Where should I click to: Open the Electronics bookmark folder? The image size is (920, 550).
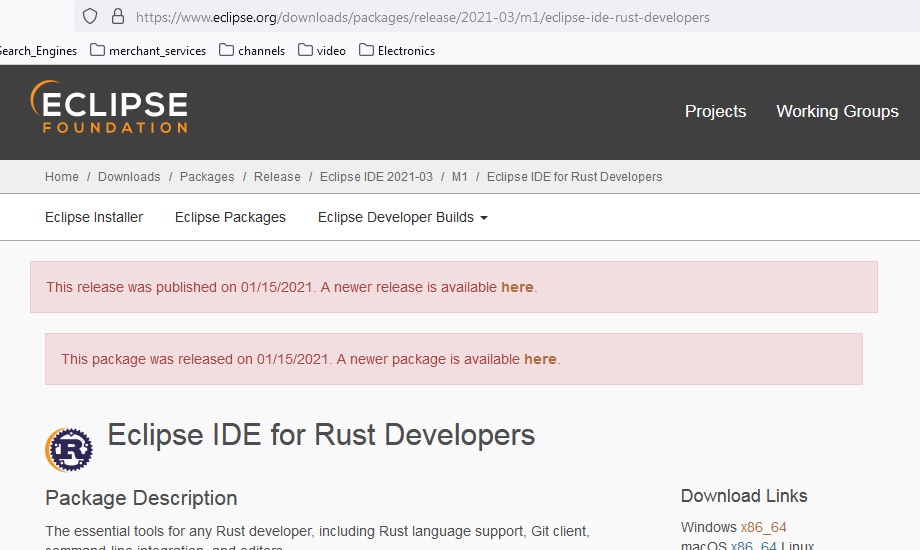[x=397, y=51]
